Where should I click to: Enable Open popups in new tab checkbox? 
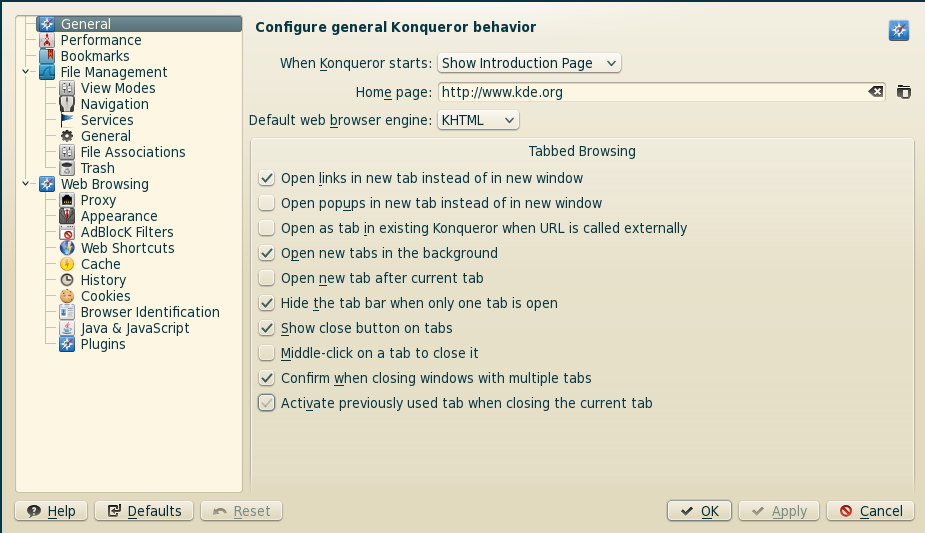point(267,203)
